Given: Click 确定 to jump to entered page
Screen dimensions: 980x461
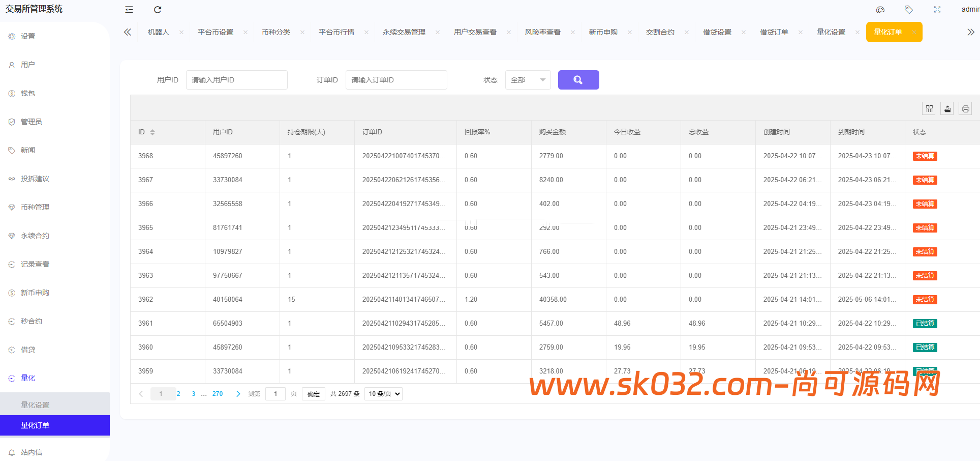Looking at the screenshot, I should click(313, 393).
